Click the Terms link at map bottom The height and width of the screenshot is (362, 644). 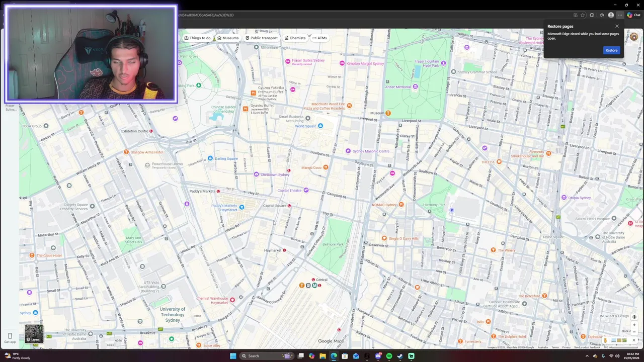tap(555, 347)
